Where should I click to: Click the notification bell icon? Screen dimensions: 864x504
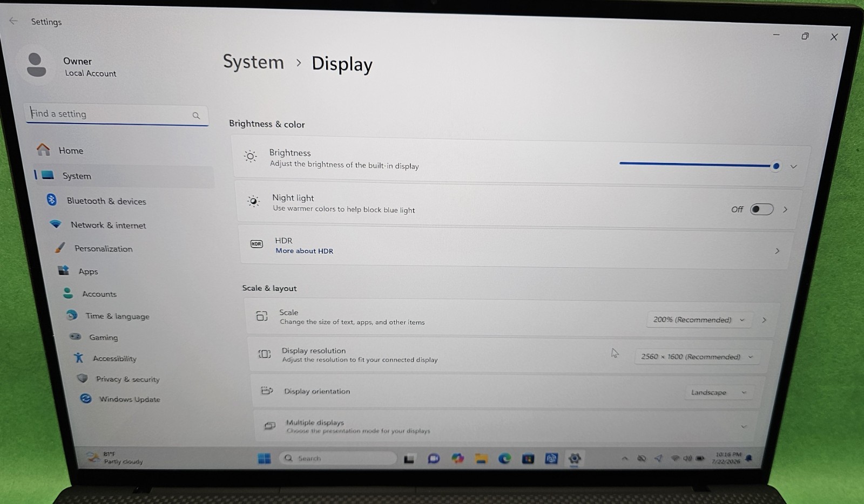pos(749,458)
